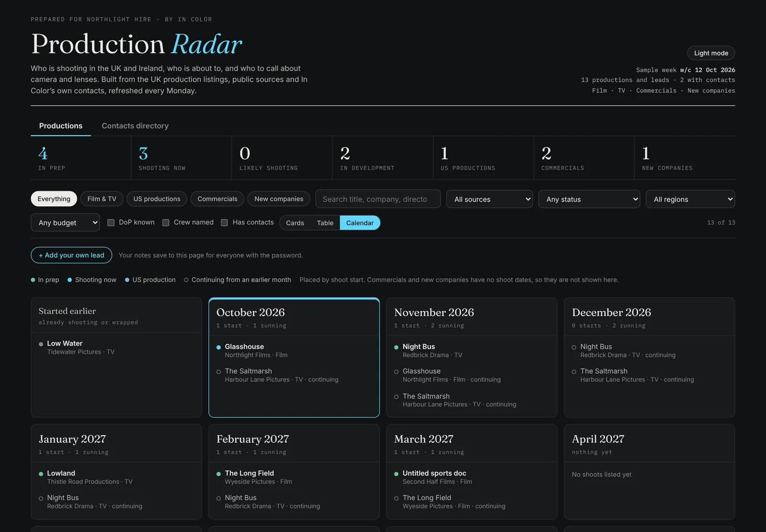
Task: Click the '13 of 13' result count
Action: (x=721, y=223)
